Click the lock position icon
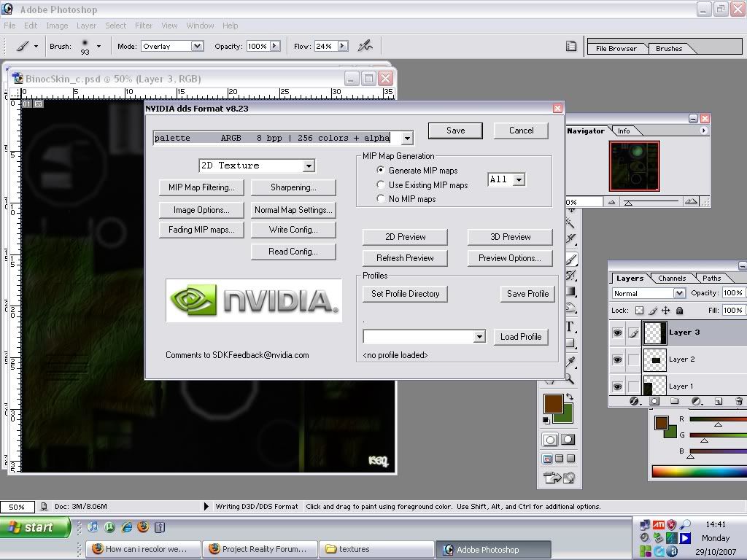This screenshot has width=747, height=560. point(665,311)
